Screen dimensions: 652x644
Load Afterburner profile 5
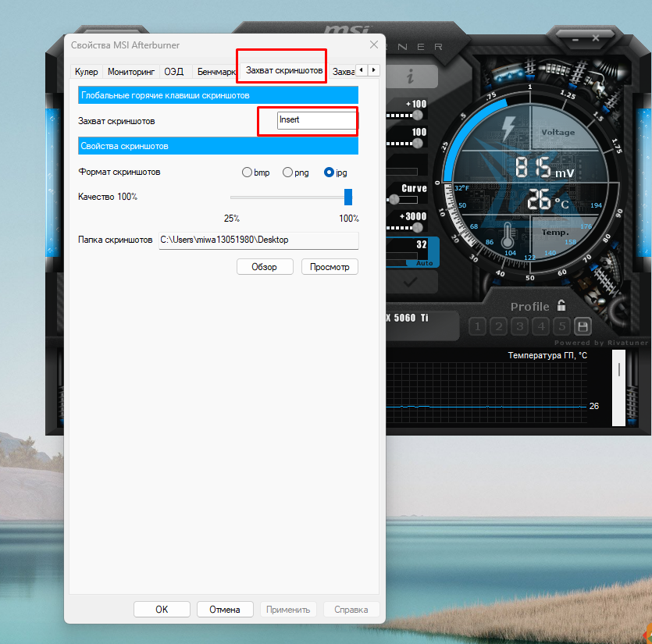(x=562, y=326)
